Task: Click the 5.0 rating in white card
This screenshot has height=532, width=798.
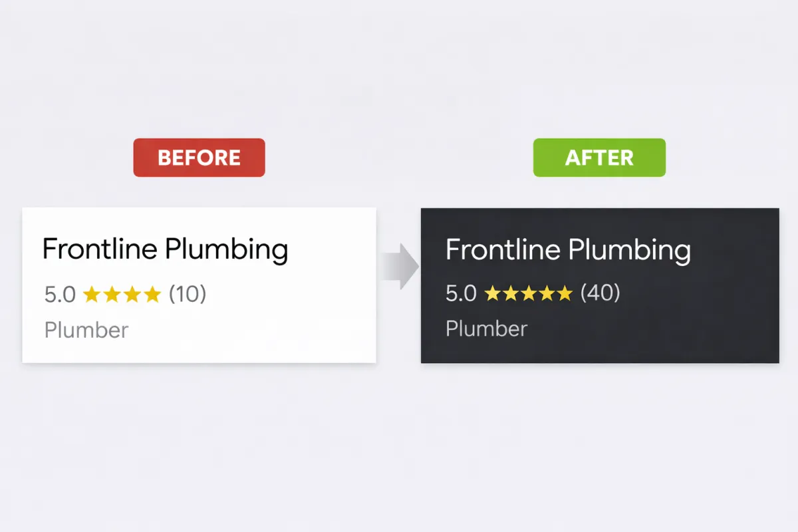Action: pyautogui.click(x=60, y=295)
